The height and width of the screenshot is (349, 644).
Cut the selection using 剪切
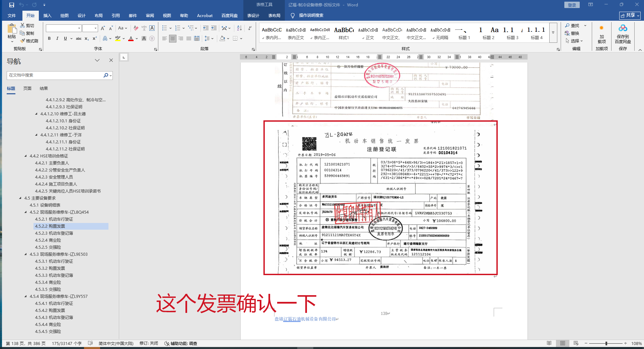click(27, 25)
